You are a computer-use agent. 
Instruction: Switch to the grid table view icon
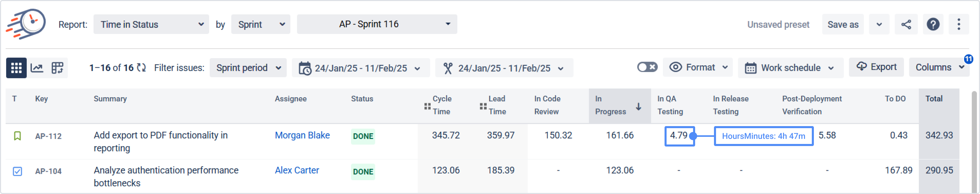[x=16, y=68]
